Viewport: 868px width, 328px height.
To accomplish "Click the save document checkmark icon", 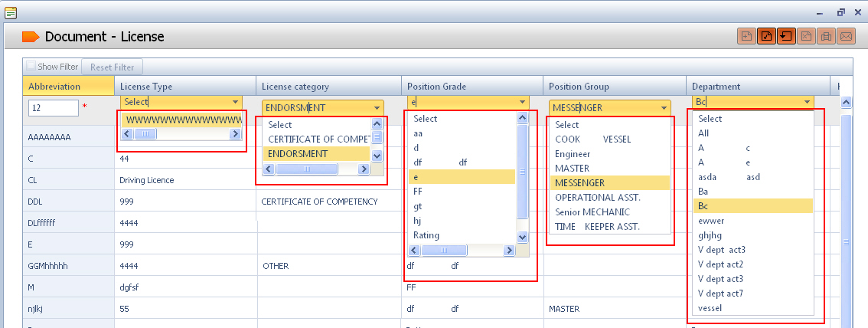I will pyautogui.click(x=766, y=36).
